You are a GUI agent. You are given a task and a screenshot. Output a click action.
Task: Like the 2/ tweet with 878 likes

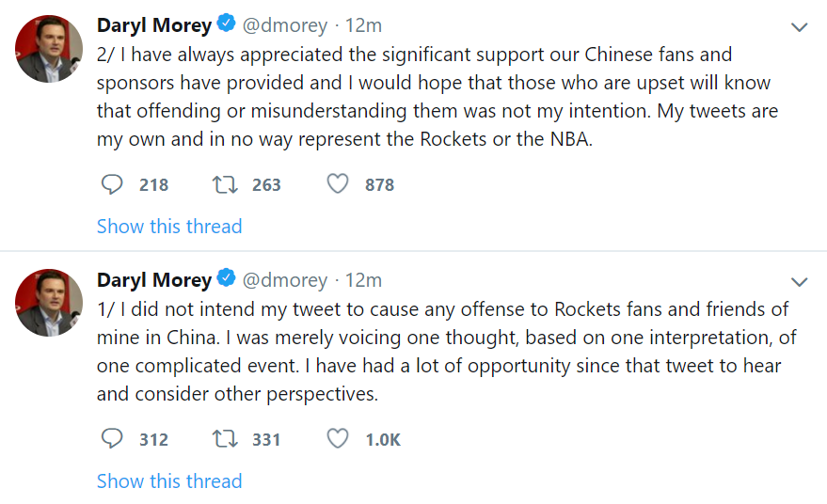pos(338,184)
